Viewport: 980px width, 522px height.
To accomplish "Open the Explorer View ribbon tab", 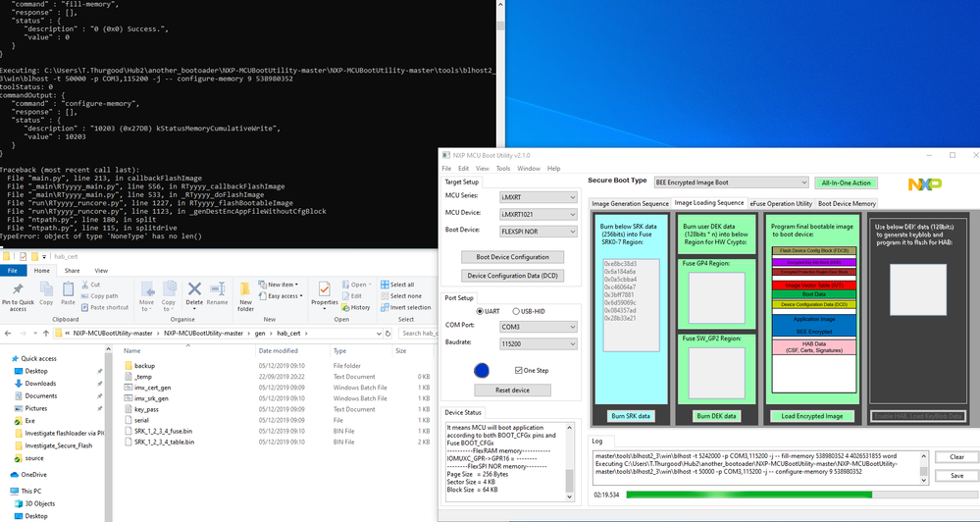I will (101, 271).
